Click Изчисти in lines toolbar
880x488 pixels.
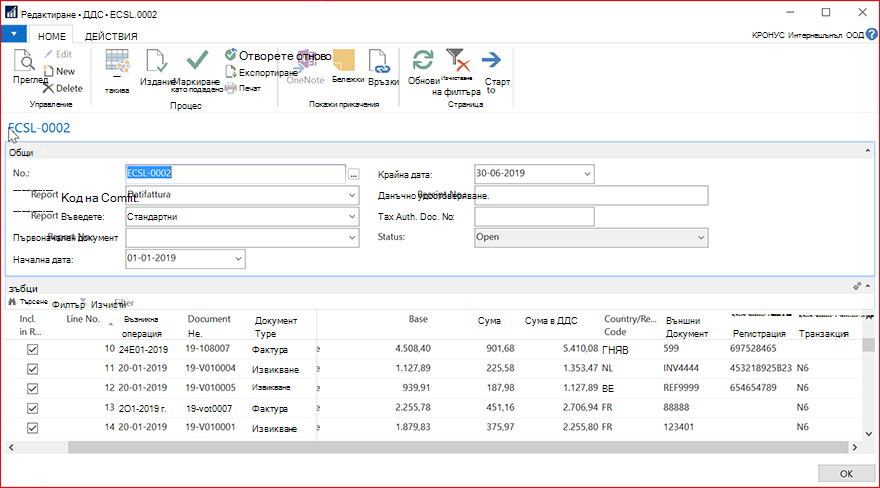109,305
